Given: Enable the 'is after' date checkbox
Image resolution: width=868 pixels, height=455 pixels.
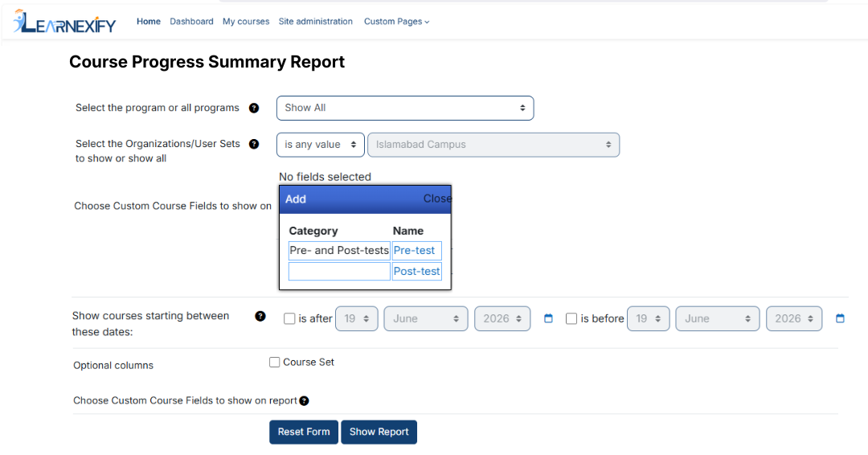Looking at the screenshot, I should 289,318.
